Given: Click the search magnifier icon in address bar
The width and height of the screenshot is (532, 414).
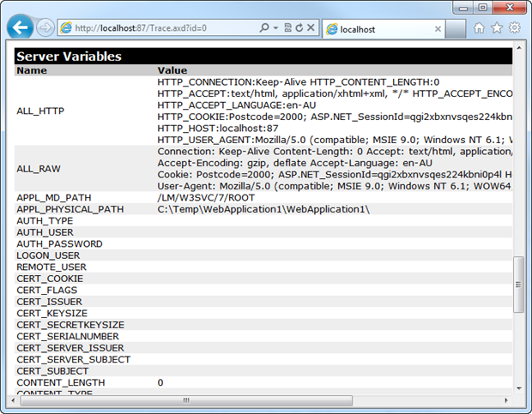Looking at the screenshot, I should click(263, 27).
